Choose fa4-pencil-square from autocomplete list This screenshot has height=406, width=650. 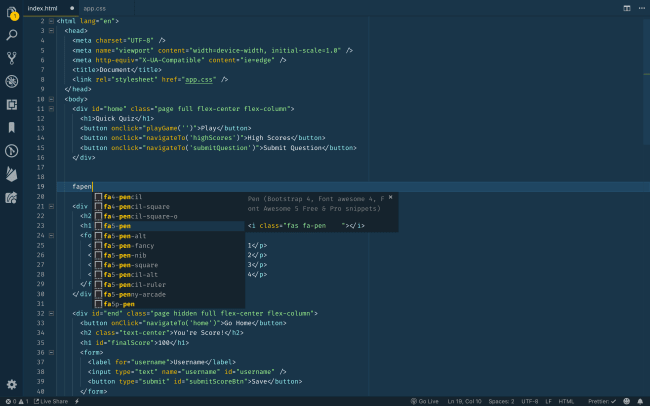pyautogui.click(x=135, y=206)
